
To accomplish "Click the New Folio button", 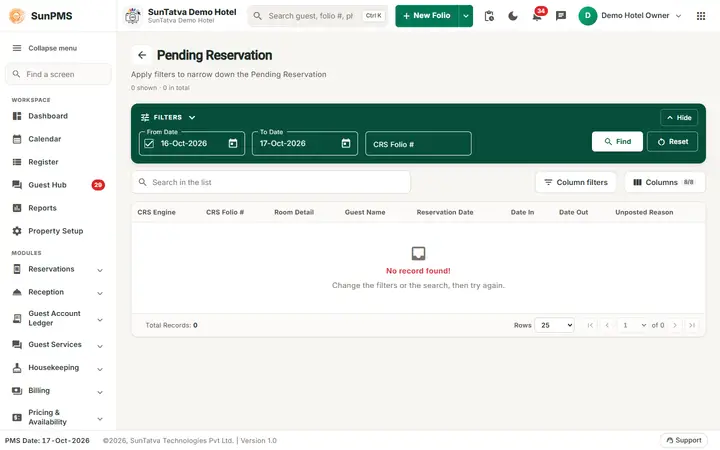I will click(x=427, y=16).
